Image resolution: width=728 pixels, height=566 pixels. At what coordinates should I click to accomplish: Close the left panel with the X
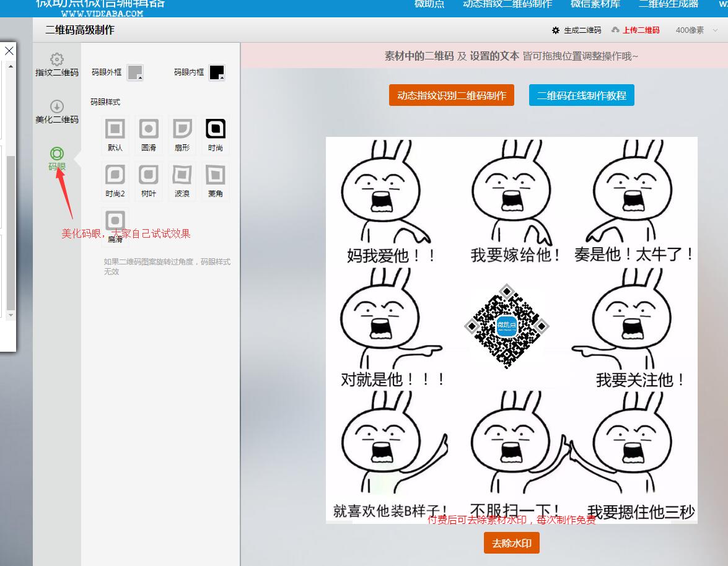(x=9, y=51)
